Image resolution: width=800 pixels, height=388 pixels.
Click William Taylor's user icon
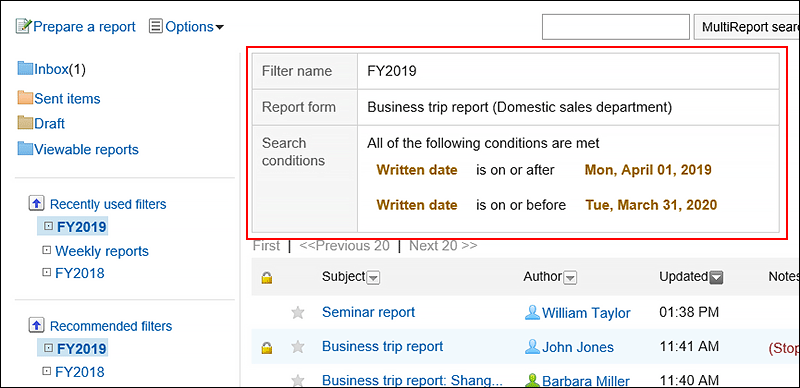pos(532,312)
